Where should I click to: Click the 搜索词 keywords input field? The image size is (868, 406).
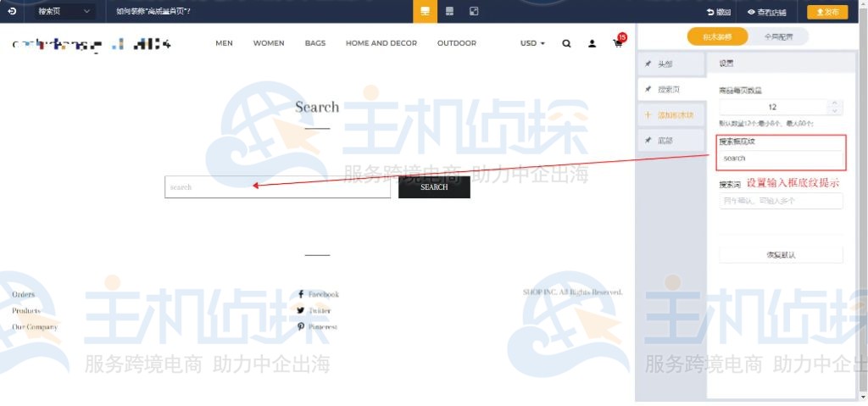pyautogui.click(x=781, y=201)
